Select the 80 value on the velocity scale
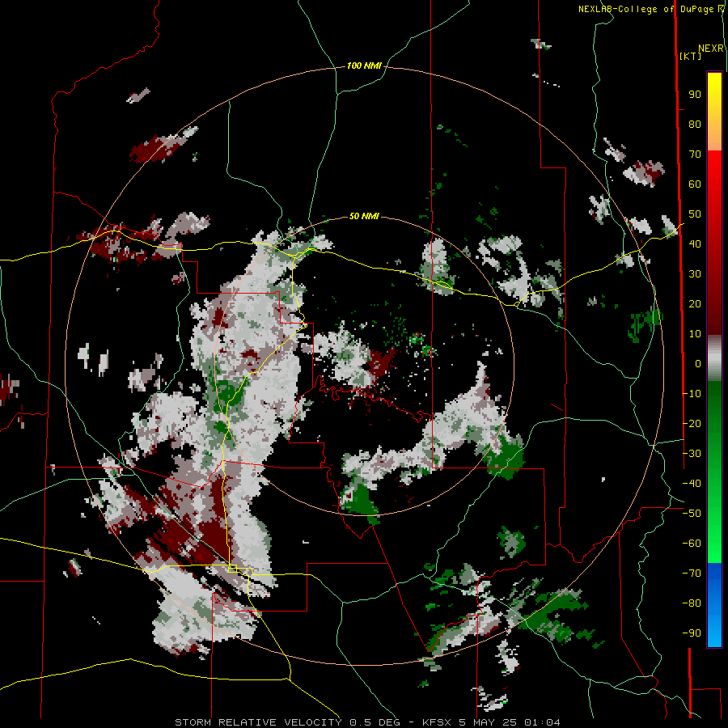728x728 pixels. (x=695, y=125)
